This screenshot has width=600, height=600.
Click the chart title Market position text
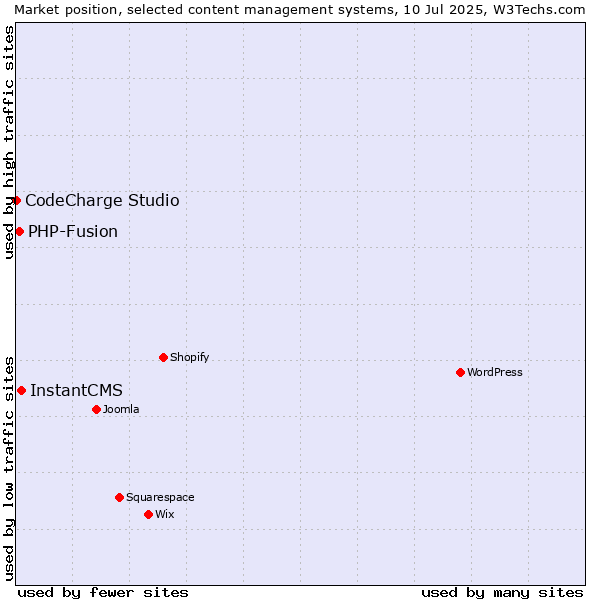pos(300,10)
